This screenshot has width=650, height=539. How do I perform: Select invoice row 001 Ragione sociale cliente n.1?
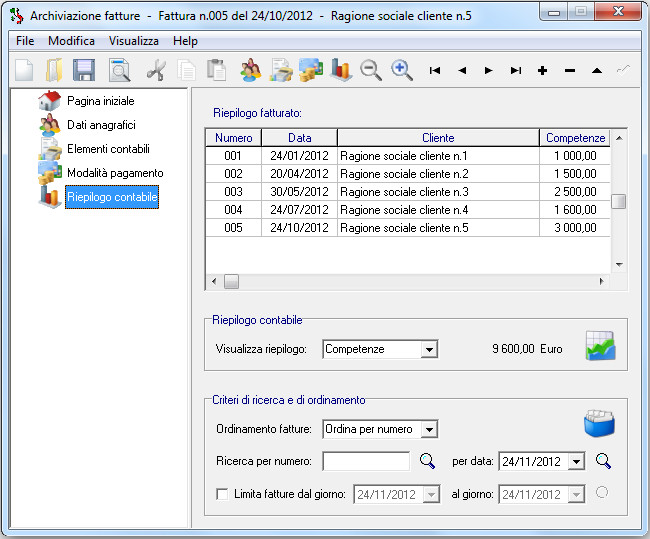[x=408, y=156]
